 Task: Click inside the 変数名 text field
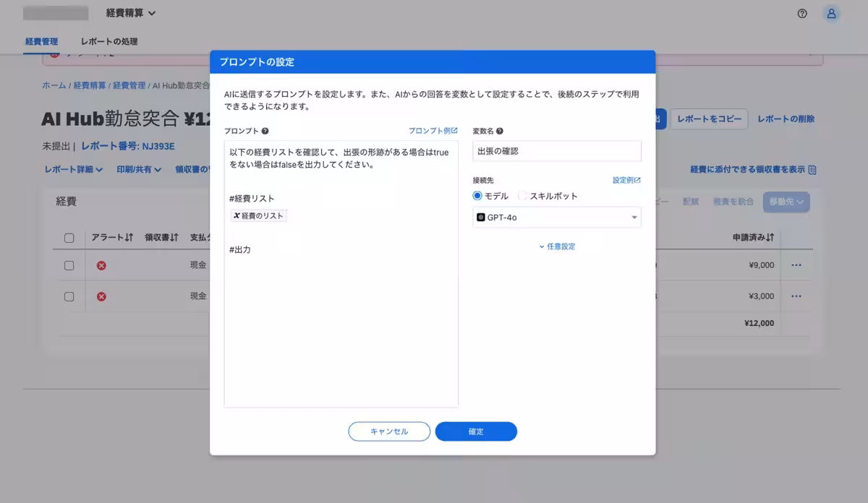click(x=556, y=151)
